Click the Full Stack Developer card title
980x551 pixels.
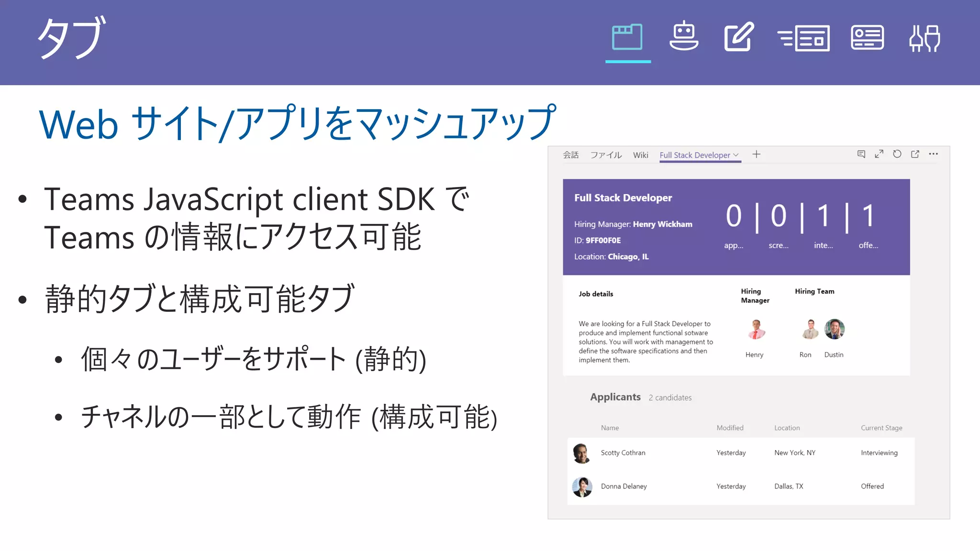coord(623,198)
